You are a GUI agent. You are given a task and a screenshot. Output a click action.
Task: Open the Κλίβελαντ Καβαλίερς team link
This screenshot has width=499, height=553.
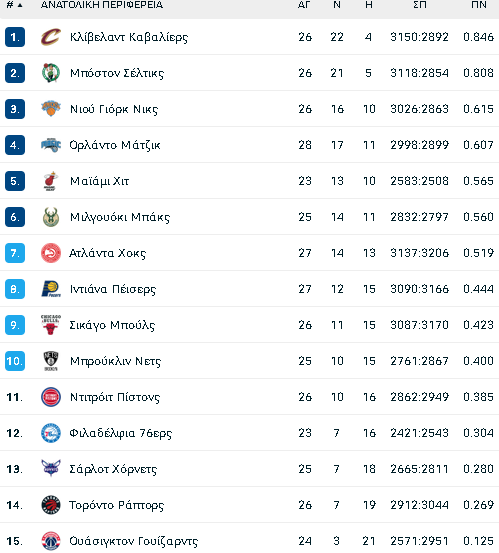pyautogui.click(x=129, y=37)
